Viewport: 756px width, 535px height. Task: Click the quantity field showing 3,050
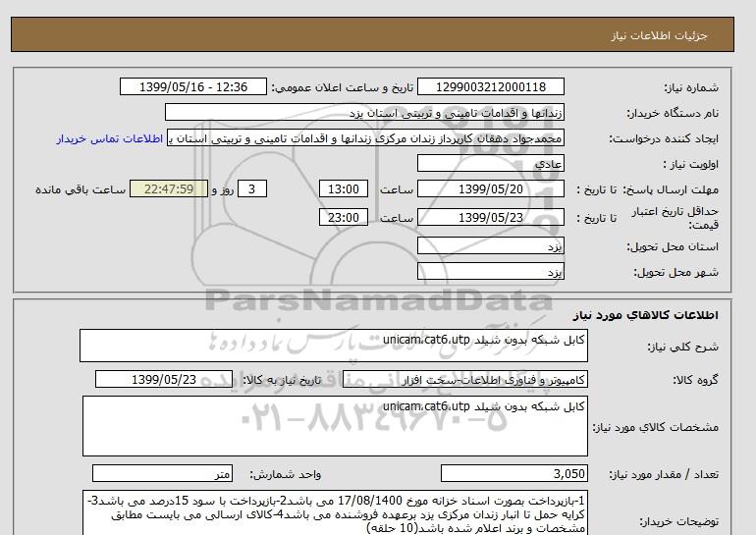coord(514,473)
